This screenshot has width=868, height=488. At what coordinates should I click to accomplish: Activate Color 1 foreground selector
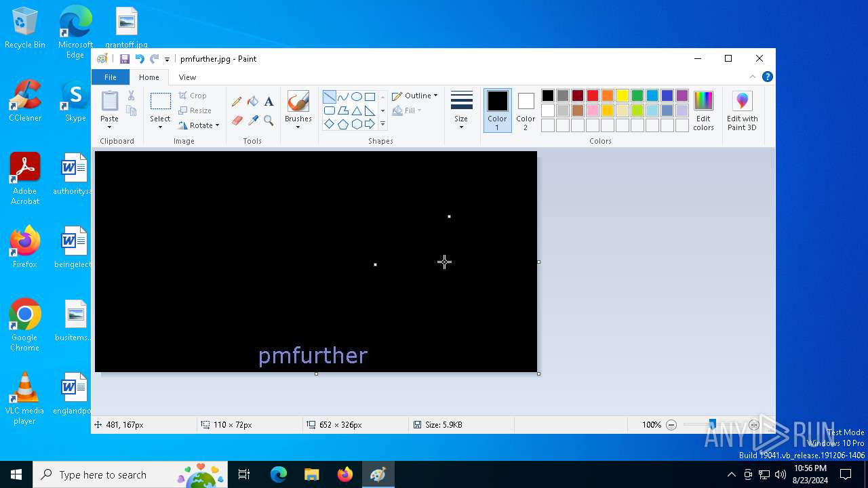tap(497, 110)
